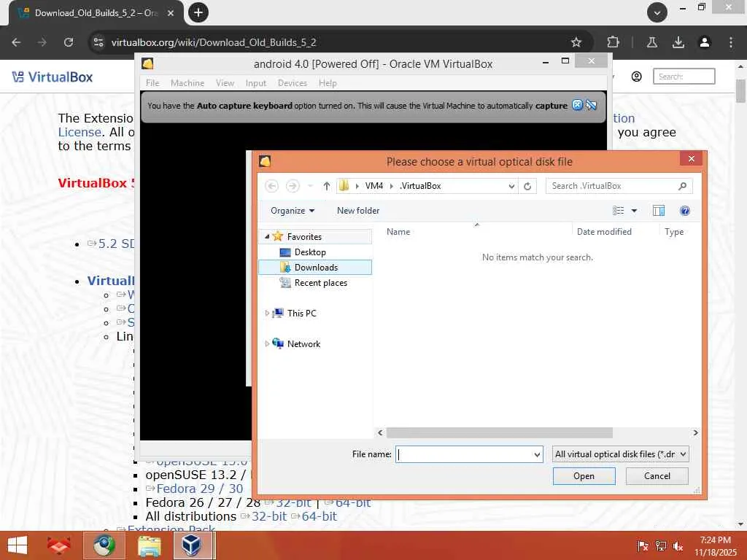Click the Open button

coord(584,475)
